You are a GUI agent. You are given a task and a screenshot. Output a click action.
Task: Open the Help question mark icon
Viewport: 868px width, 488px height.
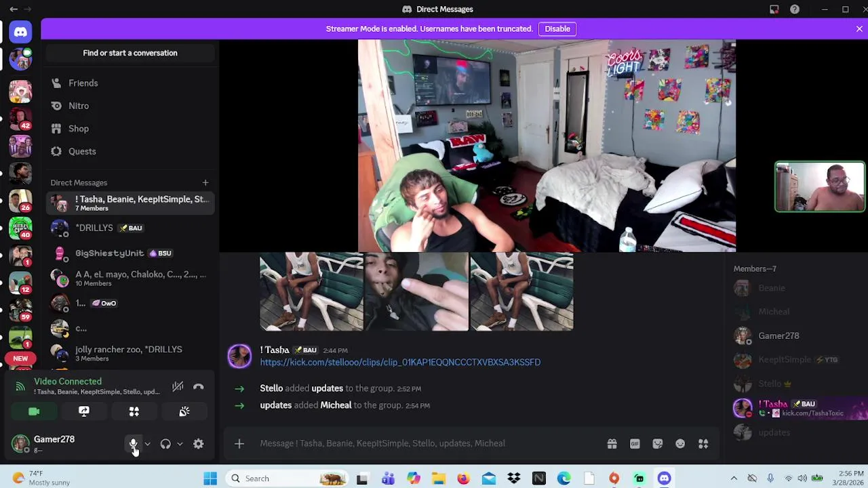coord(795,9)
